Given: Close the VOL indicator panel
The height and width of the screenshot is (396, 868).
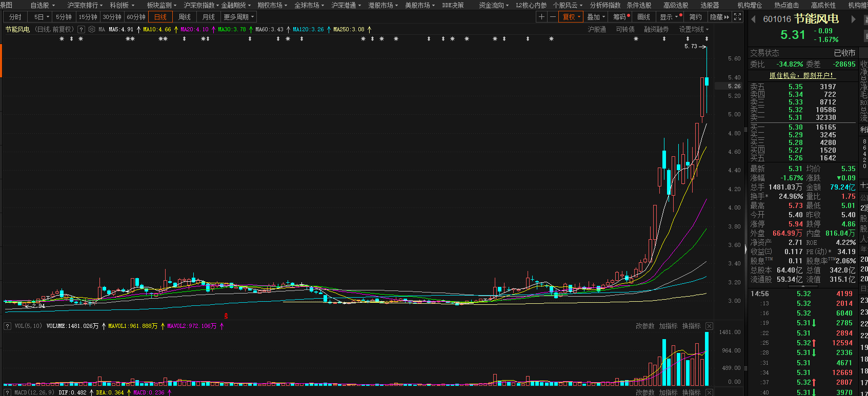Looking at the screenshot, I should click(x=709, y=326).
